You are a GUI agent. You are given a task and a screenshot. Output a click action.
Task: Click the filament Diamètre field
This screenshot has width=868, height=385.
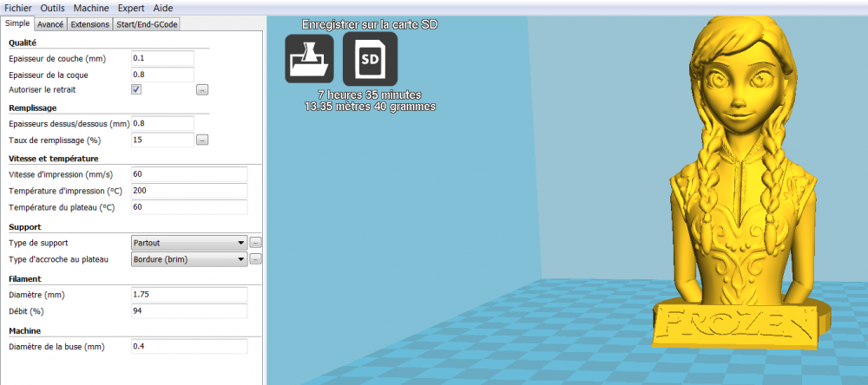pos(189,294)
